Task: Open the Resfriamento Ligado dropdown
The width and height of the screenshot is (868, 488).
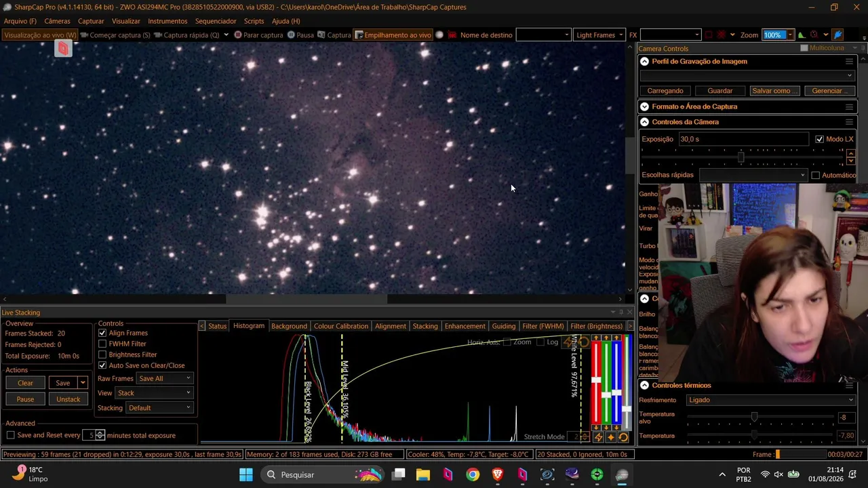Action: tap(771, 400)
